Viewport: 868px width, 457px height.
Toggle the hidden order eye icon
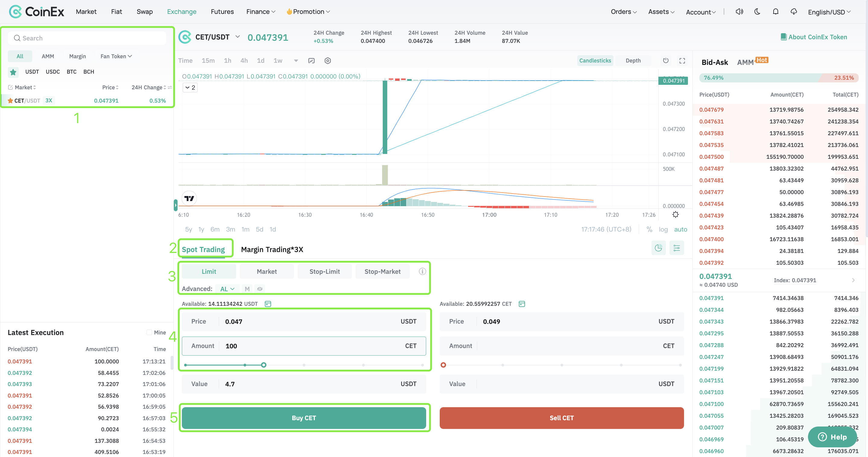coord(260,289)
